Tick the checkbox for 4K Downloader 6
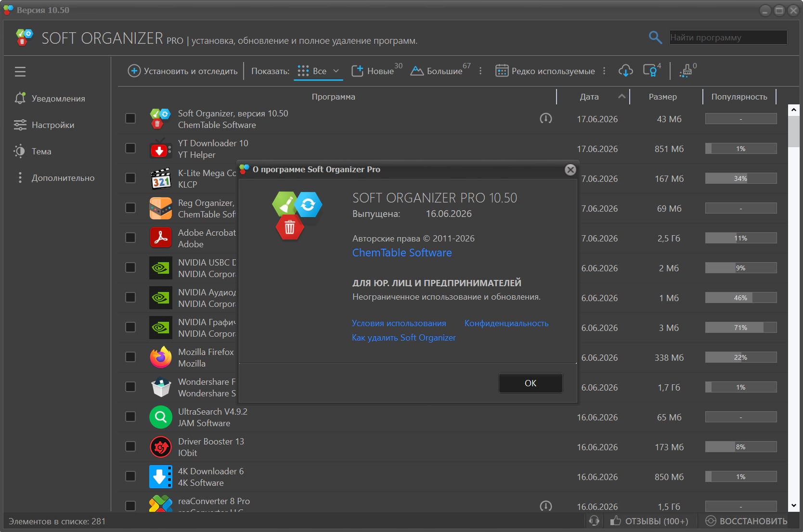 click(x=130, y=476)
